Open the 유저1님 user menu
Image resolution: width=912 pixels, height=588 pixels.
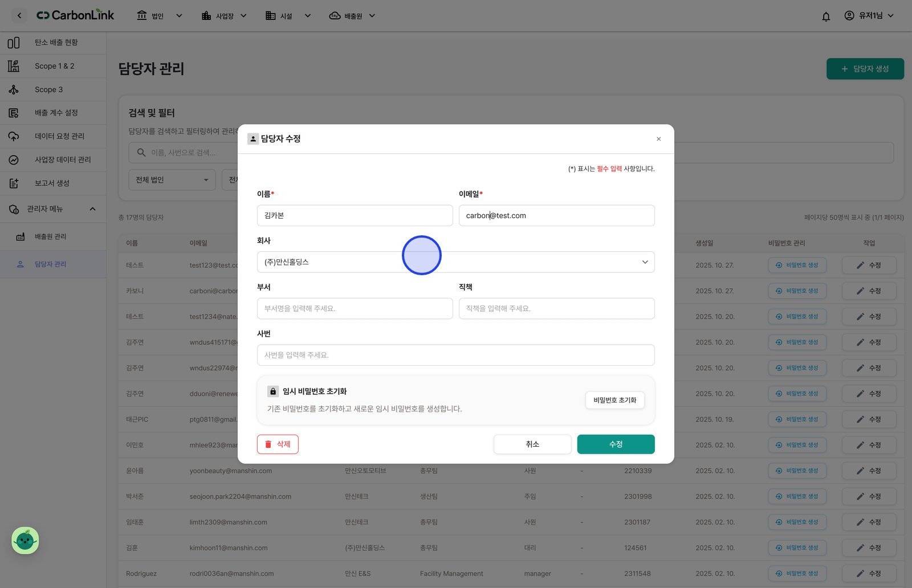tap(869, 16)
